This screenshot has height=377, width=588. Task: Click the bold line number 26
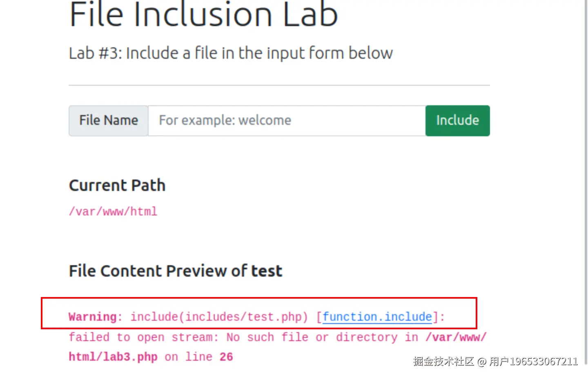tap(226, 357)
